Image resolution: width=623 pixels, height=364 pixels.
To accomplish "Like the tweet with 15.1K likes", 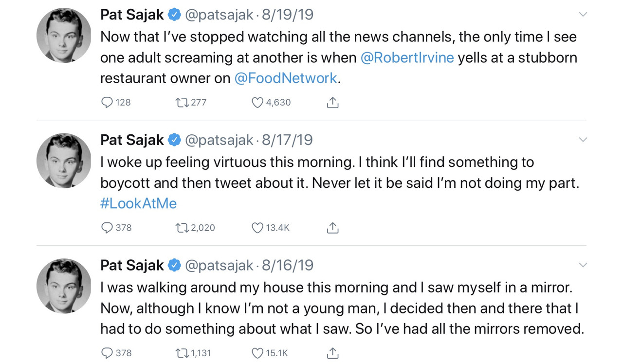I will click(x=257, y=353).
